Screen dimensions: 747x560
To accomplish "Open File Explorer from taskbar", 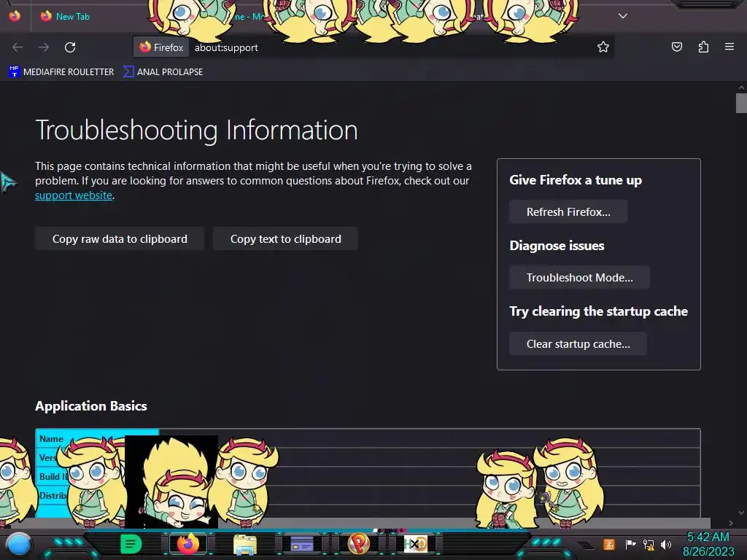I will pos(245,544).
